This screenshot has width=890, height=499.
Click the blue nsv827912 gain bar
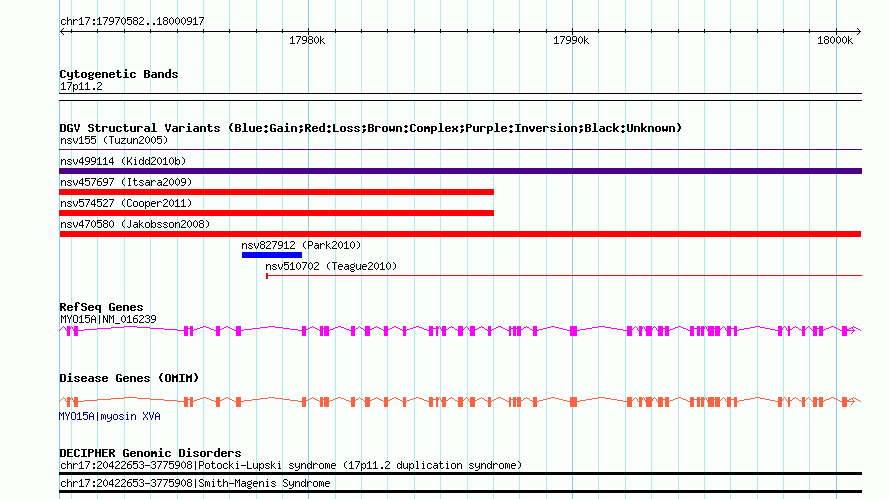coord(272,255)
